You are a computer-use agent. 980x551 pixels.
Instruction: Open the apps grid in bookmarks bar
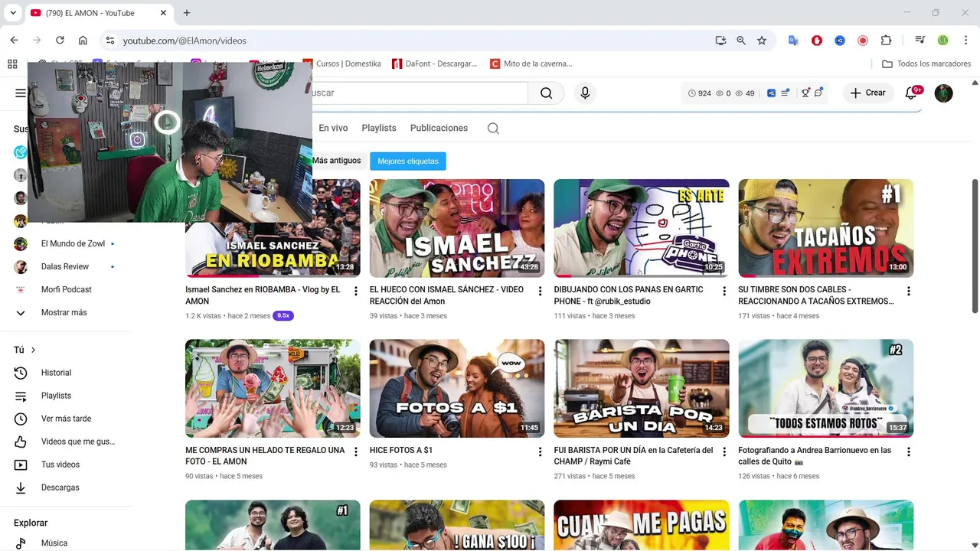click(12, 64)
